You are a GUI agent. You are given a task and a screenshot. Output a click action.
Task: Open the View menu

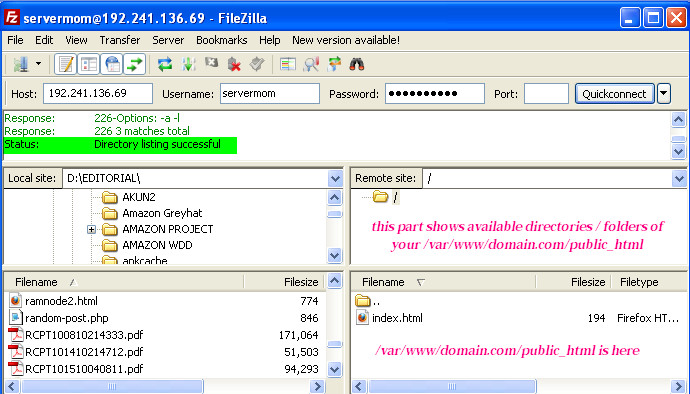76,40
